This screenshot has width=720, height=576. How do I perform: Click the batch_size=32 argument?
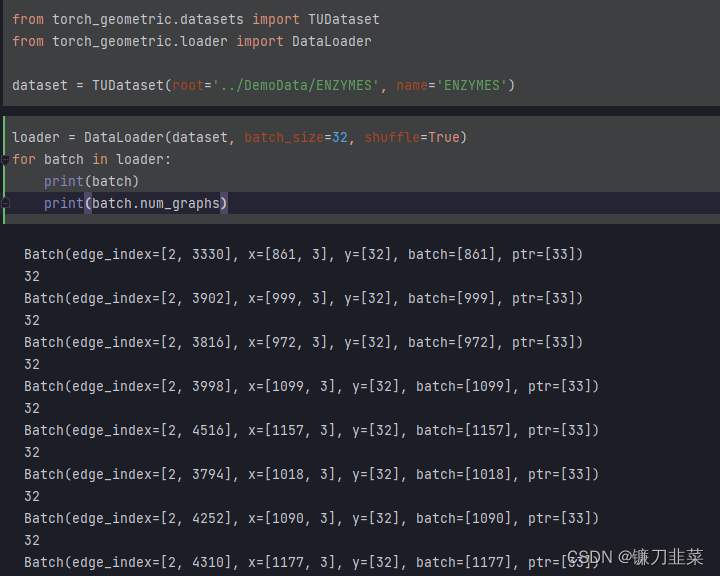(x=296, y=137)
